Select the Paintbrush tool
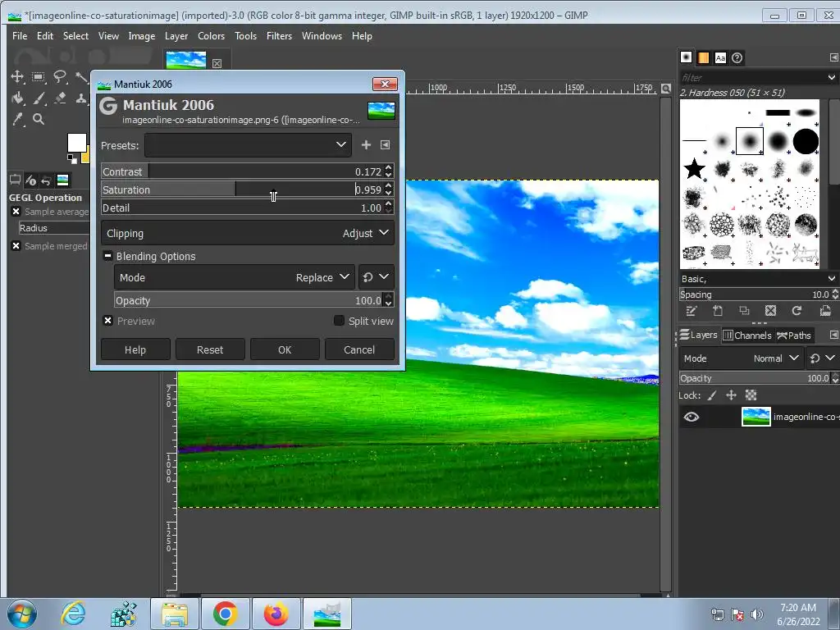 tap(39, 98)
